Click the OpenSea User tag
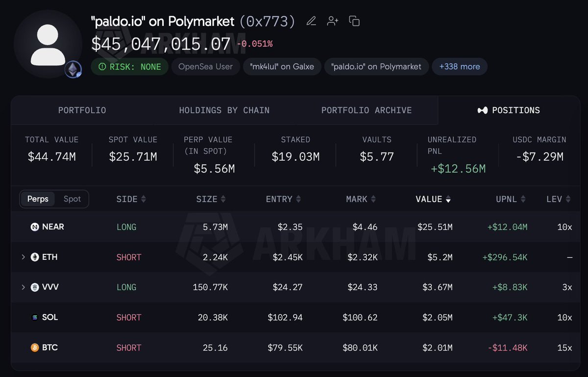 point(205,67)
